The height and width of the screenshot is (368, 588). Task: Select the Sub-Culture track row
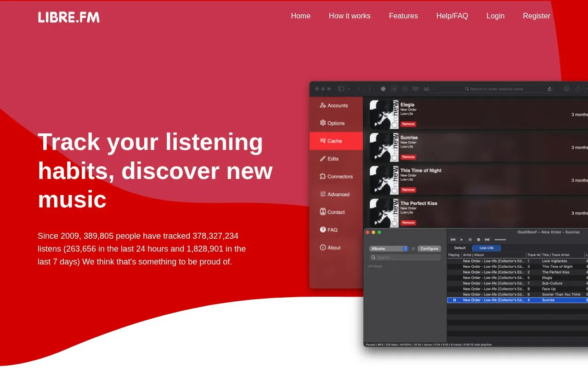click(x=518, y=283)
